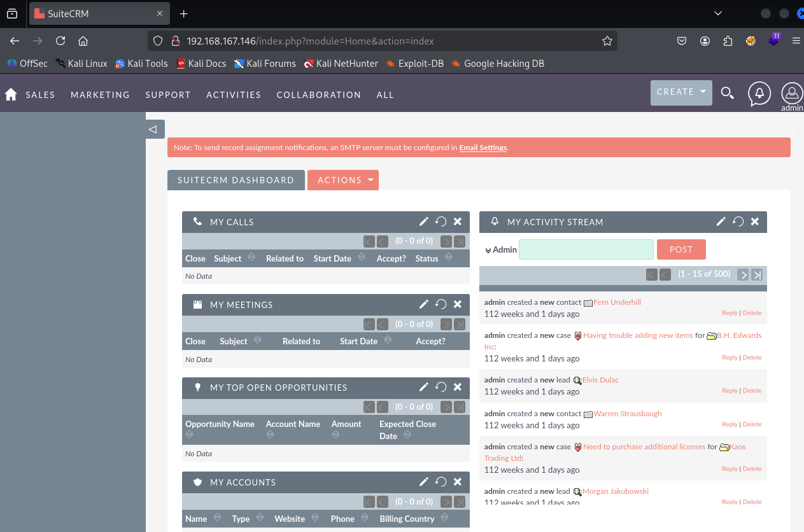Expand the CREATE dropdown
The width and height of the screenshot is (804, 532).
pyautogui.click(x=681, y=92)
